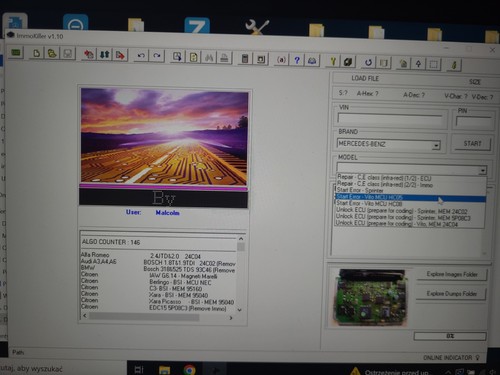Click the printer icon
Image resolution: width=500 pixels, height=375 pixels.
[224, 58]
